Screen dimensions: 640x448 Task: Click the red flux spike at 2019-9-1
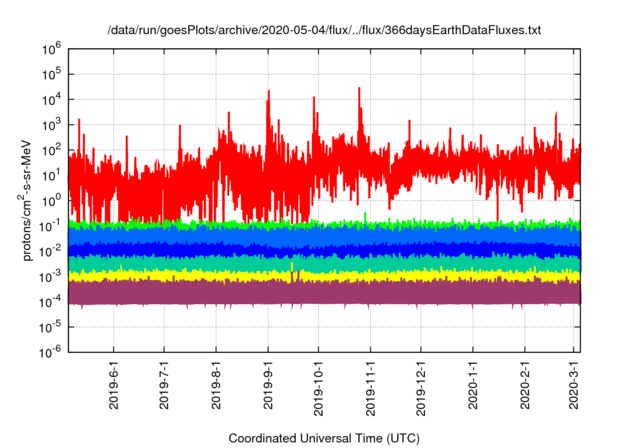click(x=269, y=110)
